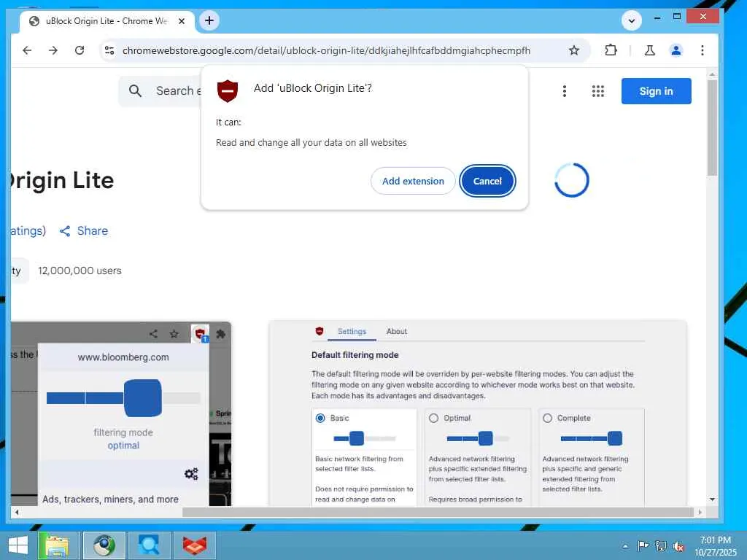Click the gears settings icon in popup
This screenshot has height=560, width=747.
(x=191, y=474)
